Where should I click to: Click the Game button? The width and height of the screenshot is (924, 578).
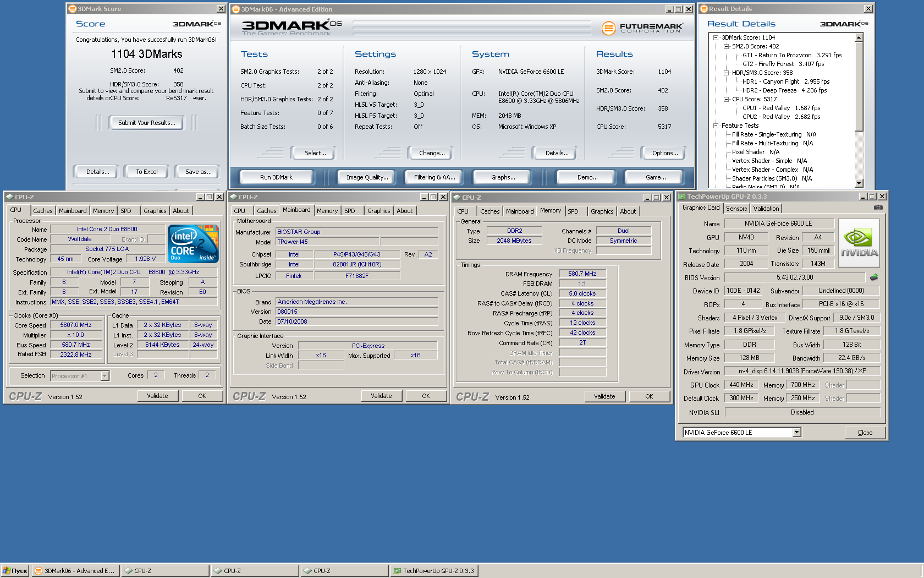tap(656, 177)
